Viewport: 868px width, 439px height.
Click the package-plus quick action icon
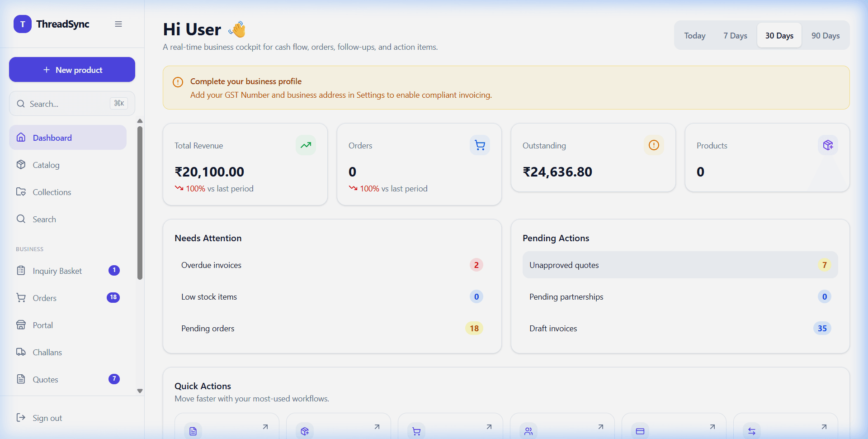click(x=305, y=431)
